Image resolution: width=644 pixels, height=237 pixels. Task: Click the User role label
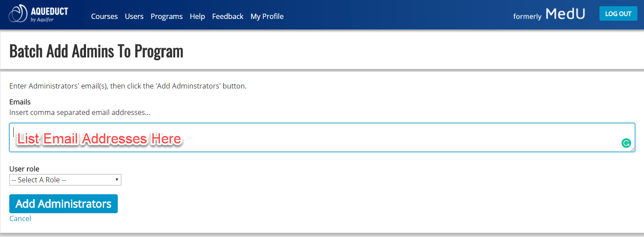[x=24, y=169]
